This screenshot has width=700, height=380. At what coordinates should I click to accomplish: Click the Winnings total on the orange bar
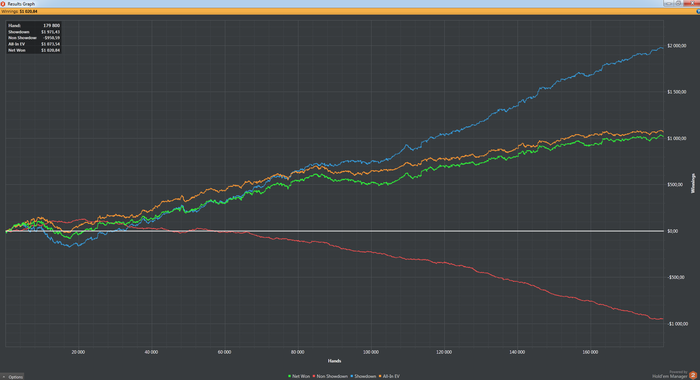tap(19, 11)
